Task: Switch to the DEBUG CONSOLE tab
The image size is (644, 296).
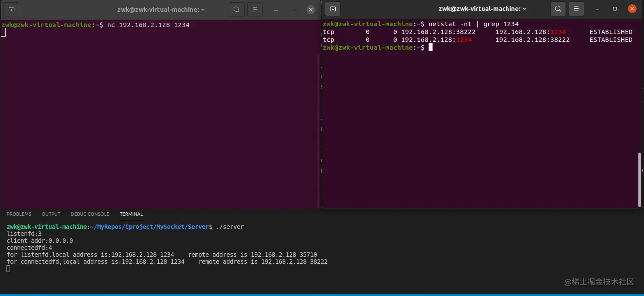Action: (x=90, y=214)
